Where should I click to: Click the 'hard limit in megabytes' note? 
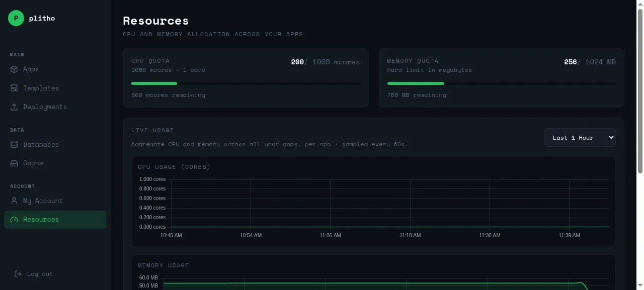(x=429, y=70)
